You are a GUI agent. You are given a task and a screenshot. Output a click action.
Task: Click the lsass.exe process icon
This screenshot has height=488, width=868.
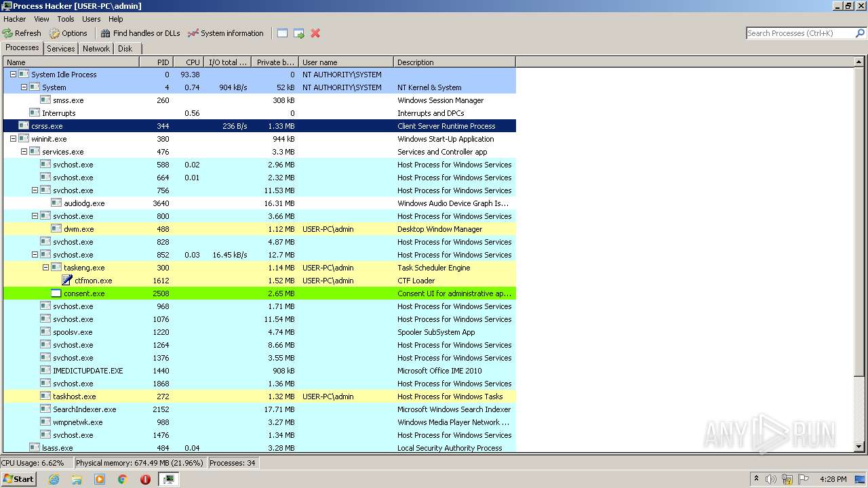pos(35,448)
